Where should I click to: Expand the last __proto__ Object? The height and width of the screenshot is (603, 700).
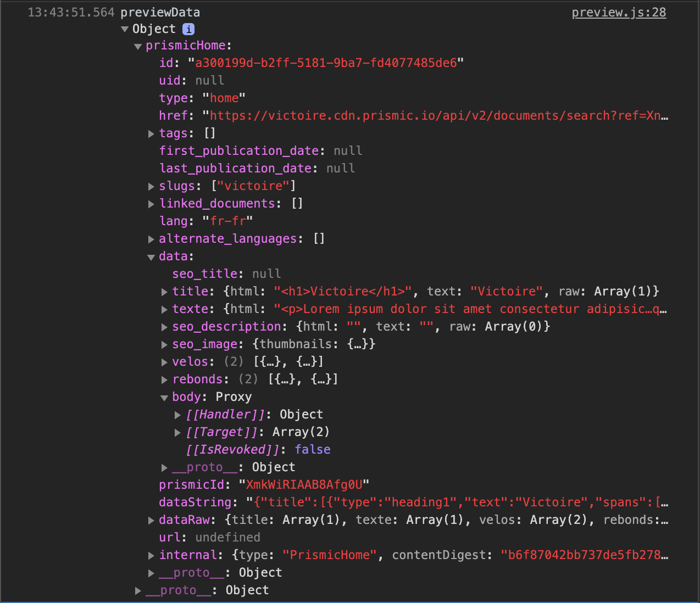[138, 590]
